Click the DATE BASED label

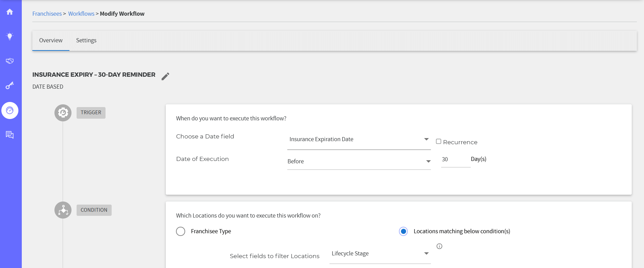pos(48,87)
